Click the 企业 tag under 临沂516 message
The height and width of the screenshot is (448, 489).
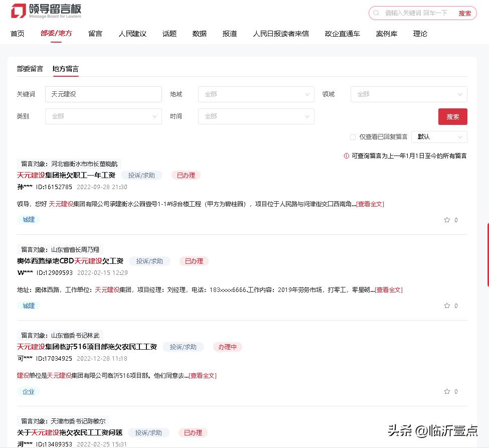pos(29,391)
